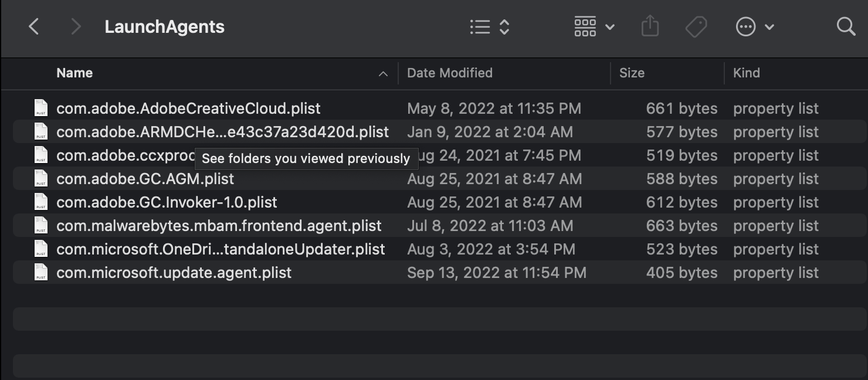
Task: Click the forward navigation arrow
Action: click(x=75, y=26)
